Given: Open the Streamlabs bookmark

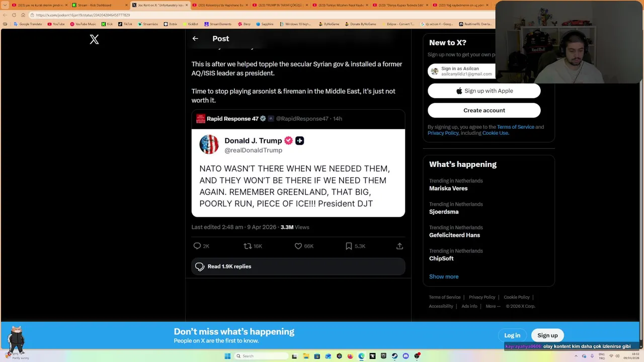Looking at the screenshot, I should (x=147, y=24).
